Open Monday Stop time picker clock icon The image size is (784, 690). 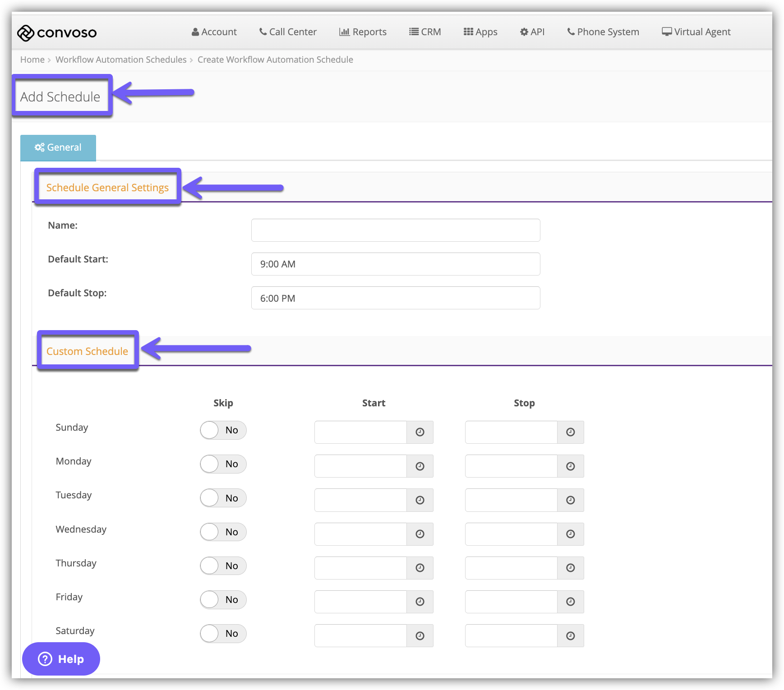click(570, 466)
